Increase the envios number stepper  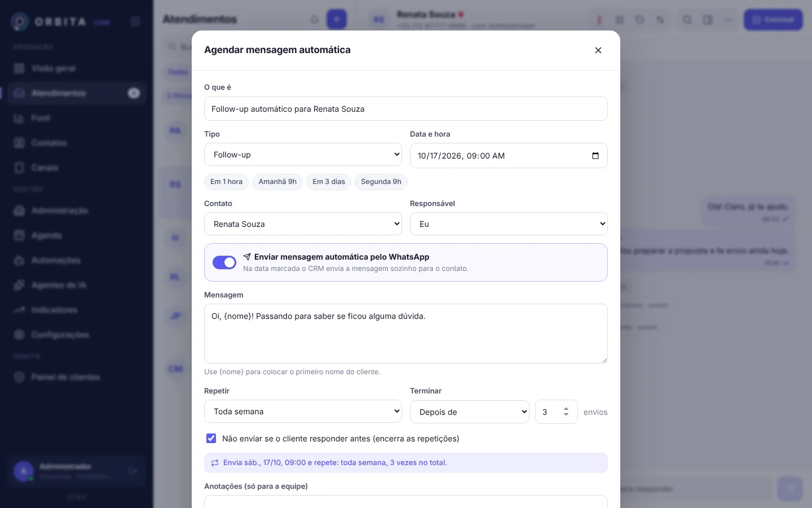click(566, 409)
